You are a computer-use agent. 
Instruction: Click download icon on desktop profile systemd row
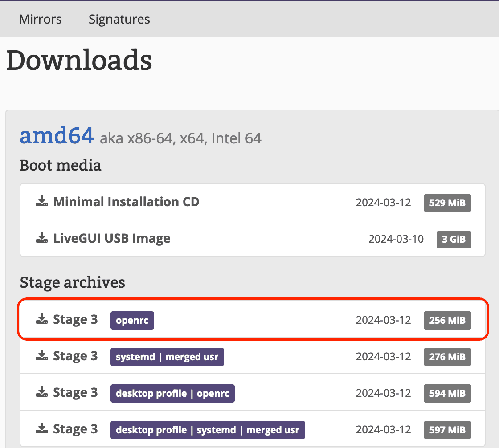pyautogui.click(x=42, y=429)
